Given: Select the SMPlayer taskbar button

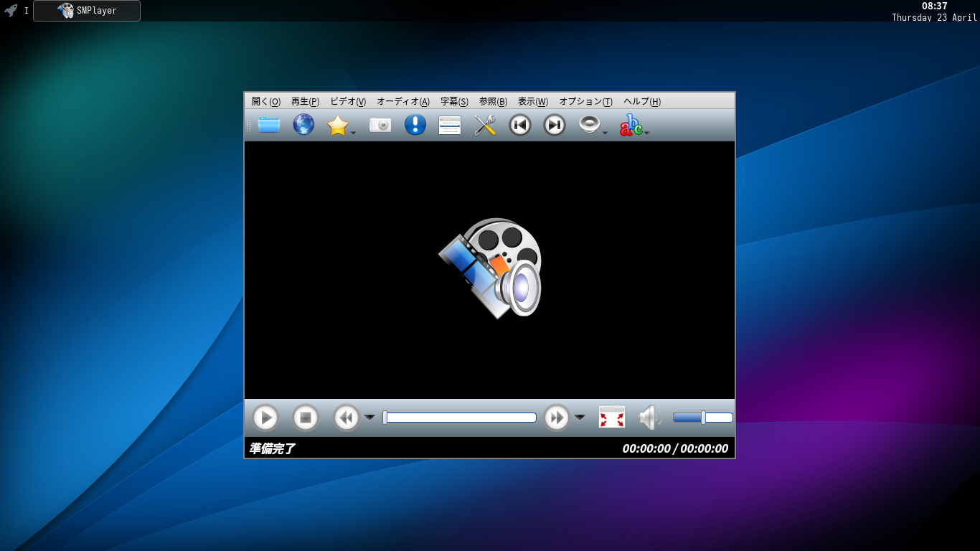Looking at the screenshot, I should pos(87,11).
